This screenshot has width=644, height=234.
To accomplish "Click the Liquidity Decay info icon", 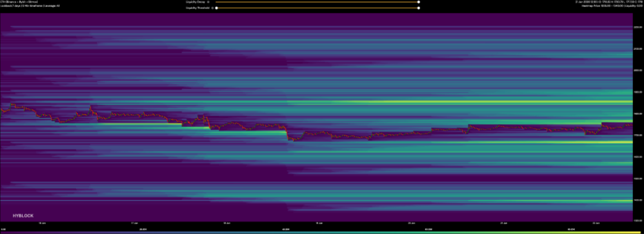I will (x=208, y=2).
